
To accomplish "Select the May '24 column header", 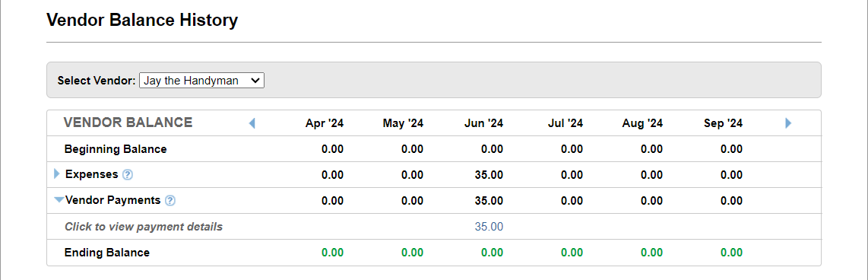I will pos(403,123).
